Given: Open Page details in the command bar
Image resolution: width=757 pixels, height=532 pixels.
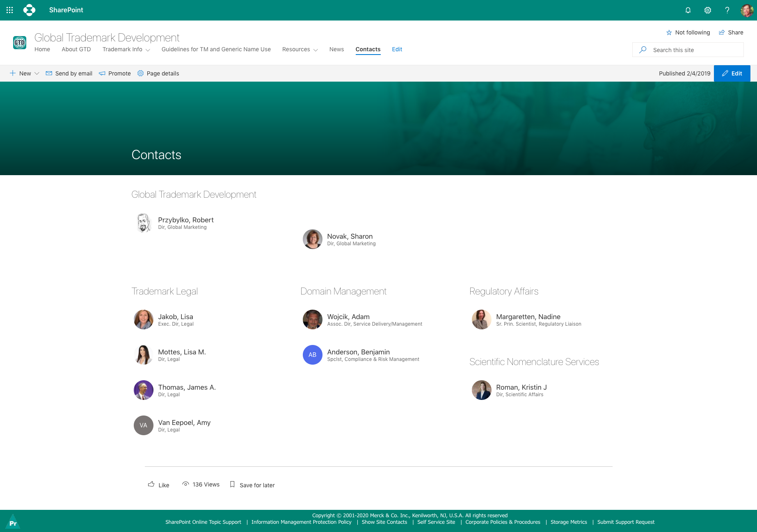Looking at the screenshot, I should click(x=158, y=73).
